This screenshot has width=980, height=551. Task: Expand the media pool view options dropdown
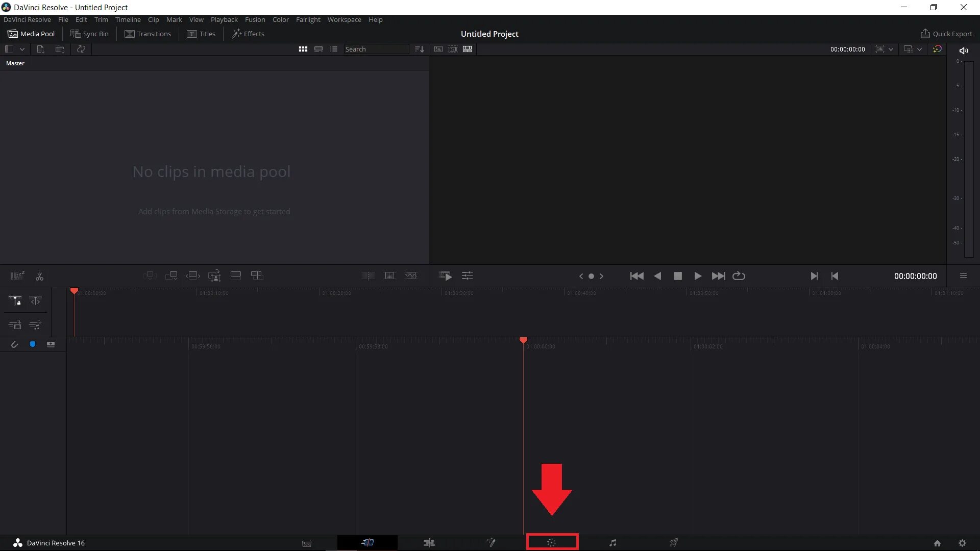point(22,49)
